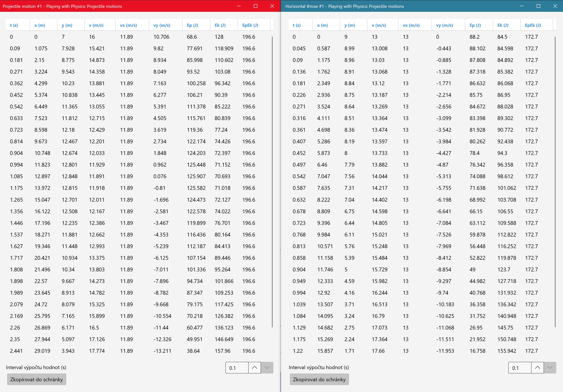
Task: Minimize the Horizontal throw window
Action: [522, 6]
